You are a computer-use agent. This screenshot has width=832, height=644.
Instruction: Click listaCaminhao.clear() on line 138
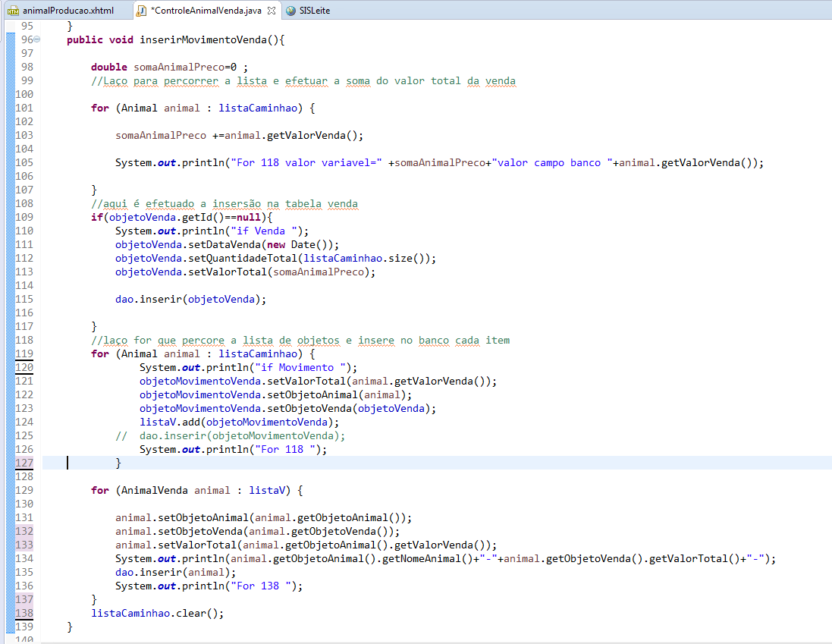click(155, 613)
